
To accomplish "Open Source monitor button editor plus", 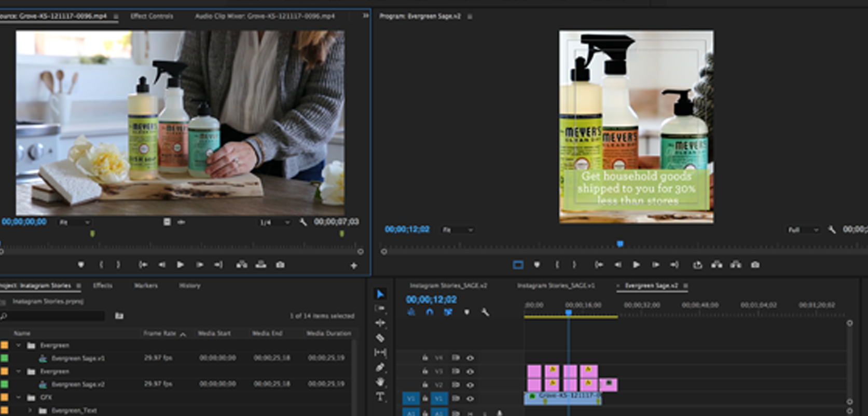I will (x=354, y=265).
